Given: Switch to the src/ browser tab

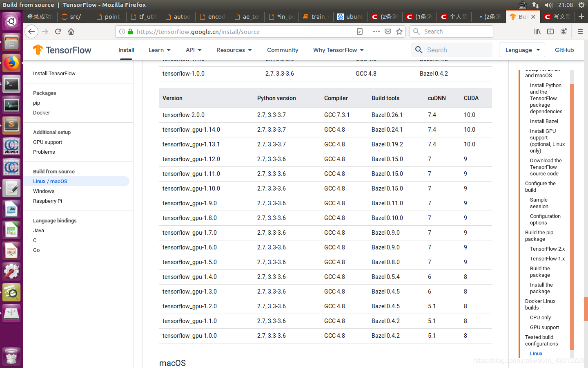Looking at the screenshot, I should coord(75,16).
